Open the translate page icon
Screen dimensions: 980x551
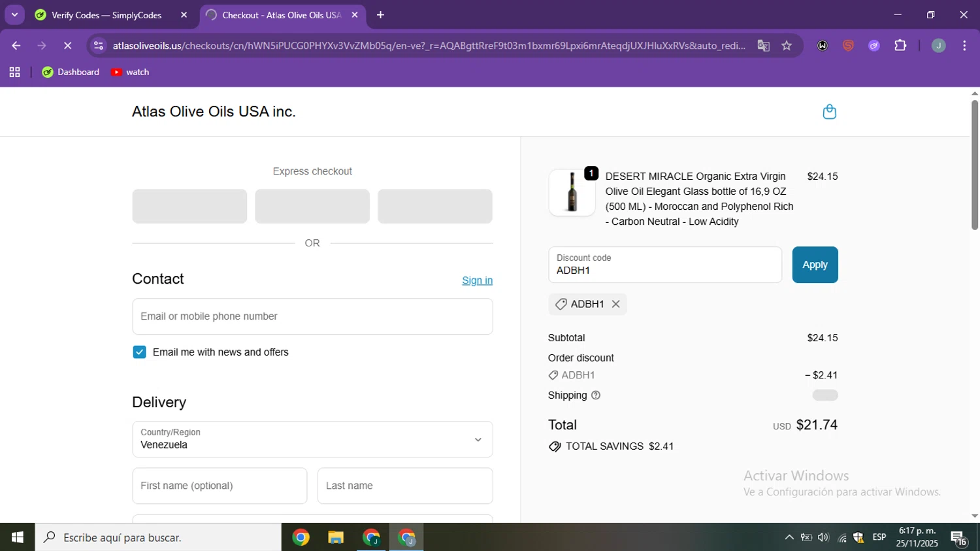[x=763, y=46]
